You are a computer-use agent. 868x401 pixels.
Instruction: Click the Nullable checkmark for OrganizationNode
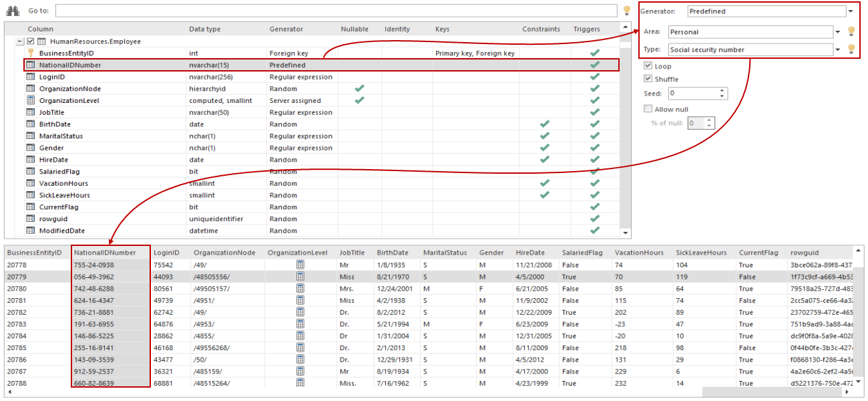(359, 88)
